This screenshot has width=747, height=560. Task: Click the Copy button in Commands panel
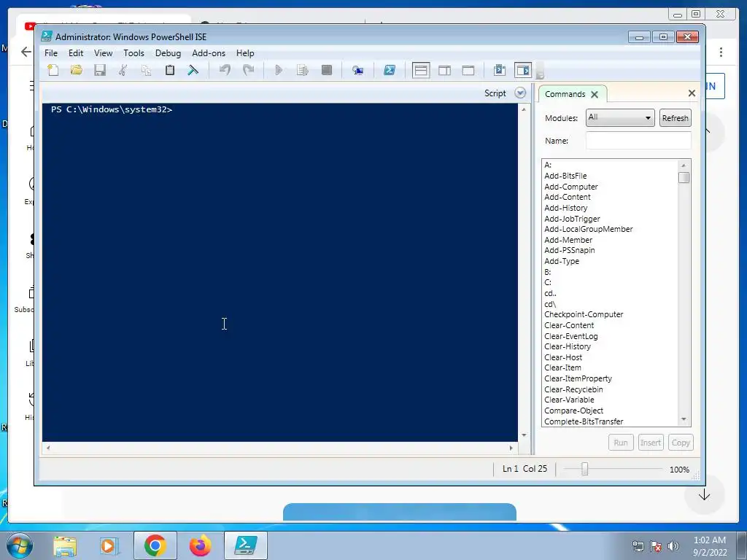pos(681,443)
